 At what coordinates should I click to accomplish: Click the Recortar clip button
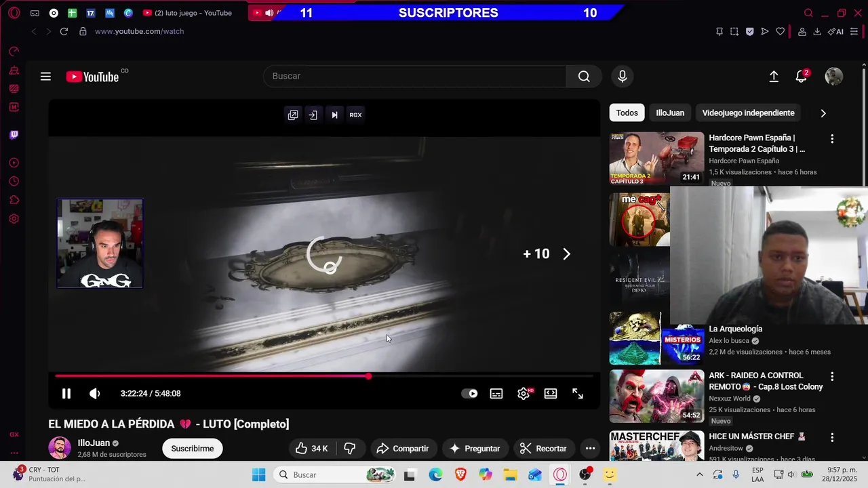(x=543, y=449)
